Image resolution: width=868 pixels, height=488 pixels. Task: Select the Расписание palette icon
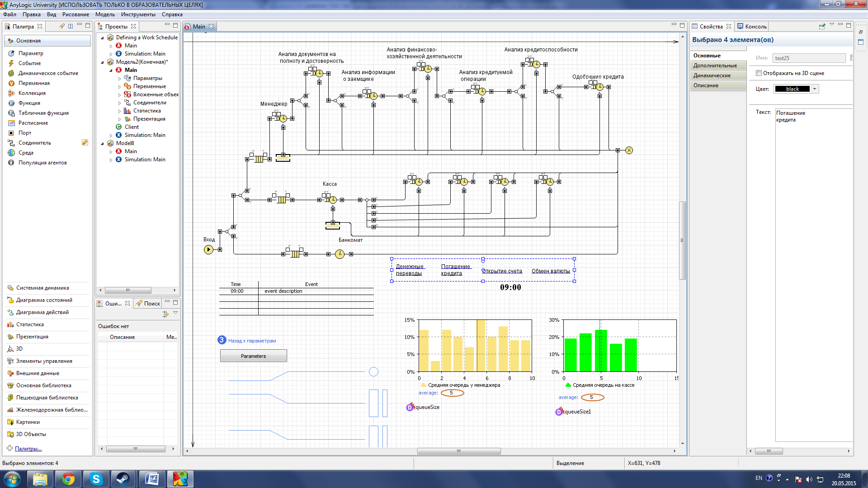tap(11, 123)
